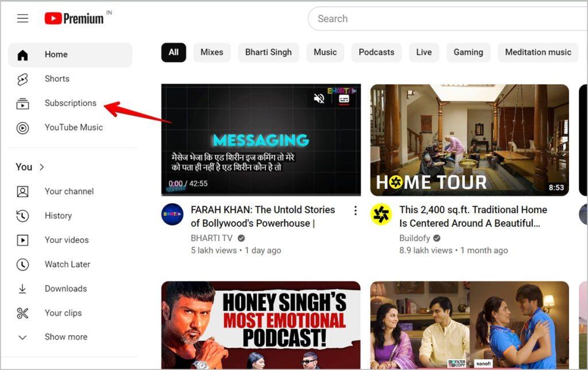Open the Shorts sidebar label
Screen dimensions: 588x370
[57, 79]
